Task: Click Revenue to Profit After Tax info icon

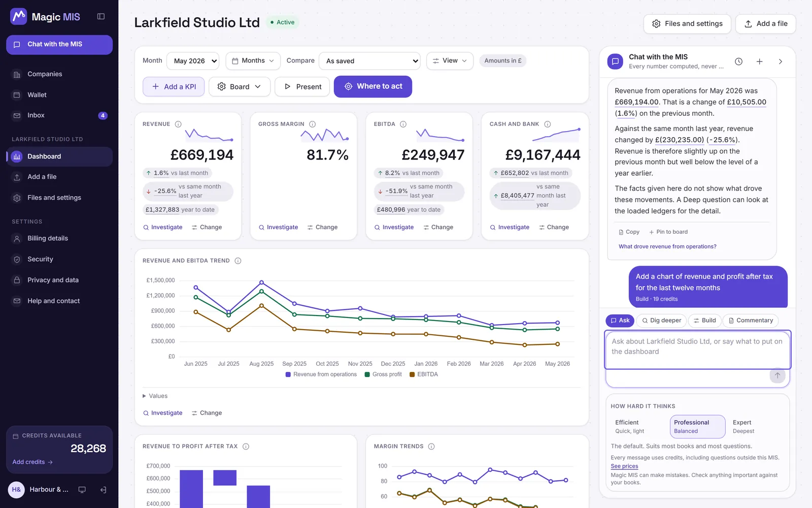Action: click(246, 447)
